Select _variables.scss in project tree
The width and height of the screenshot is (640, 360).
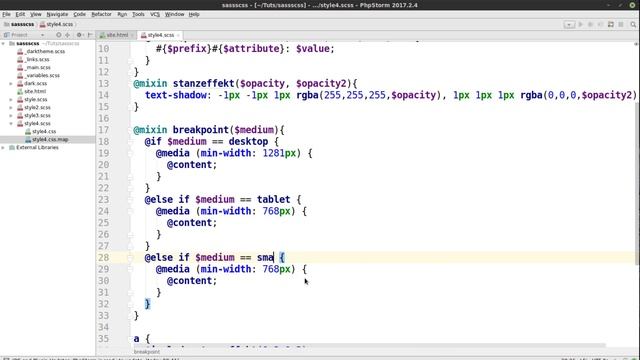tap(42, 76)
